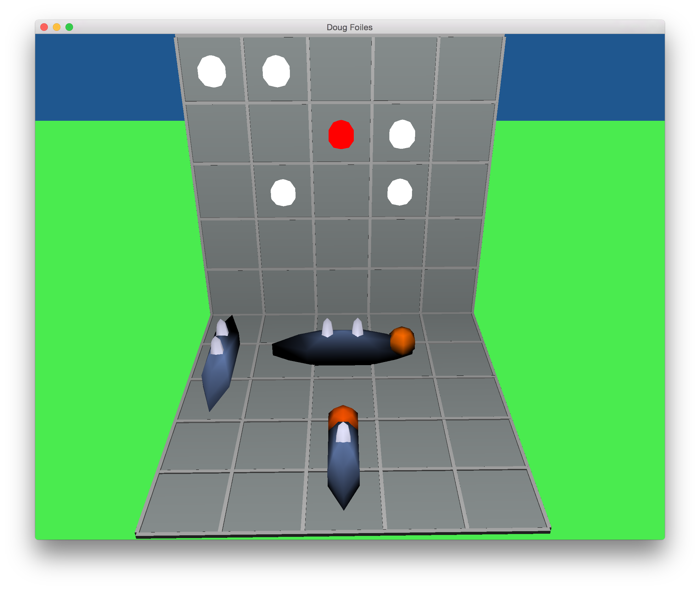Click the red hit peg on the wall grid

tap(341, 135)
